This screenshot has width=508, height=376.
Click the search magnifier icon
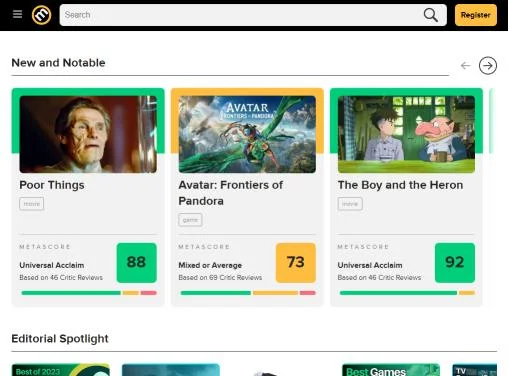pos(431,15)
